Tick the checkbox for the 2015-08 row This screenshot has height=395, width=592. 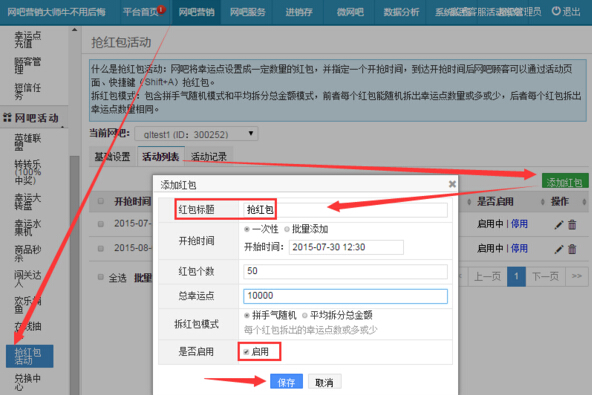(x=101, y=248)
